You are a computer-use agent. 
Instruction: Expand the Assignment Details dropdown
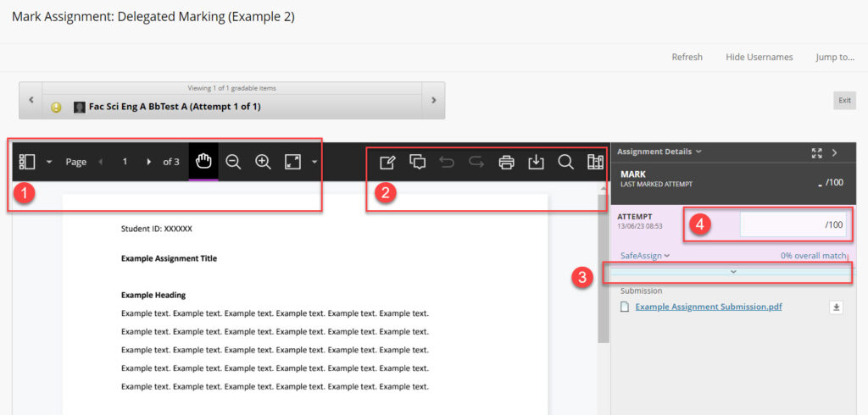coord(659,152)
